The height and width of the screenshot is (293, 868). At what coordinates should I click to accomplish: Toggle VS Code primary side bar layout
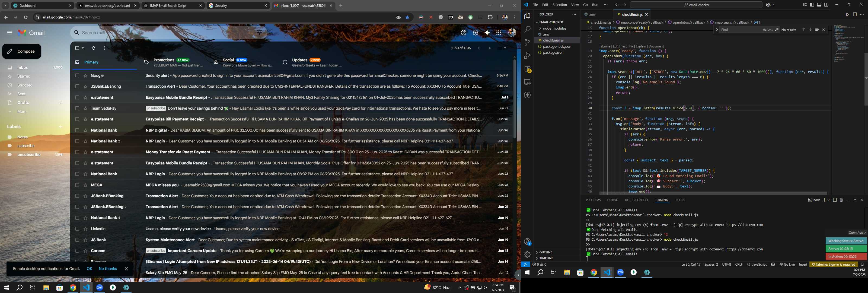[812, 5]
